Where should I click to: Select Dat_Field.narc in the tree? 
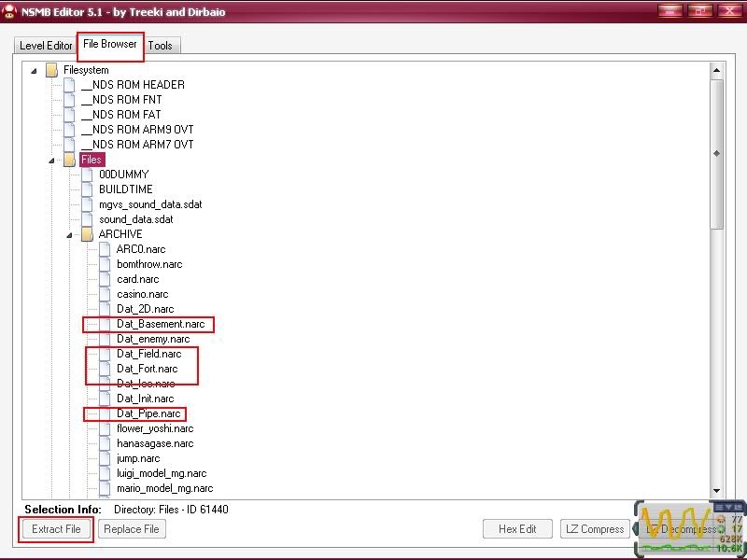pos(149,354)
